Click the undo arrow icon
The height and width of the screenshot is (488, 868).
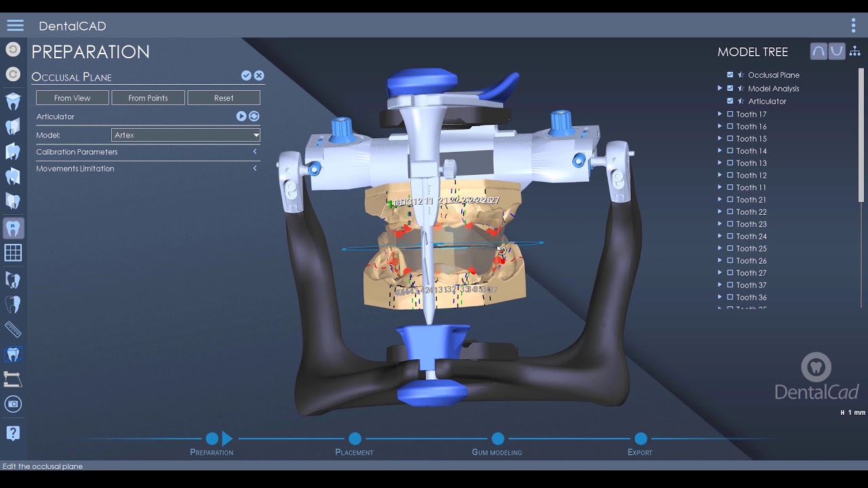pos(13,49)
